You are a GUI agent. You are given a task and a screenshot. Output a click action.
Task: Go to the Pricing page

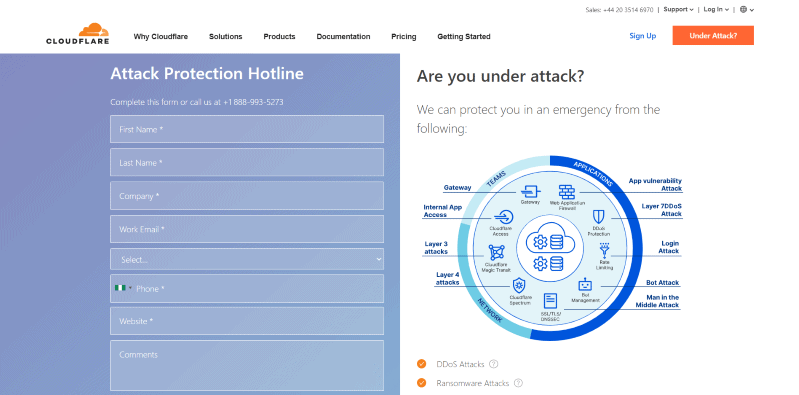click(x=404, y=37)
